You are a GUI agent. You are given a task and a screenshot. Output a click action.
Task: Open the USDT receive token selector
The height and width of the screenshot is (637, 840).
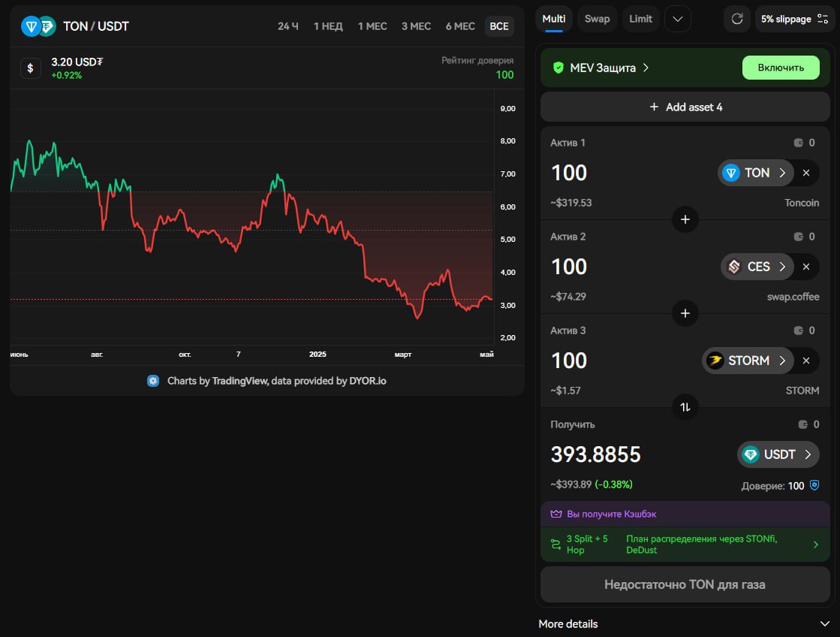click(x=777, y=454)
